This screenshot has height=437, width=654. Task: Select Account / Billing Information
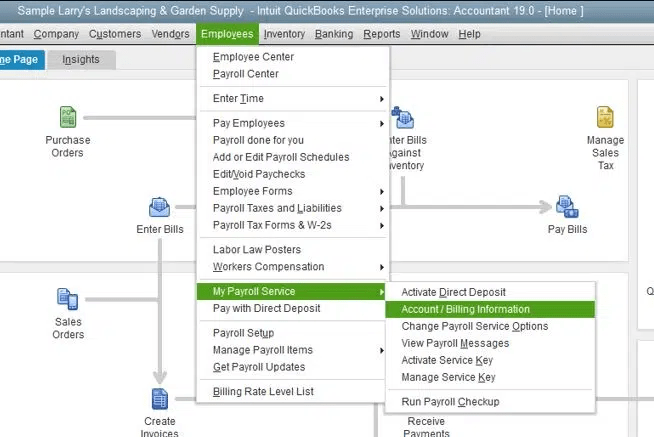pyautogui.click(x=465, y=309)
